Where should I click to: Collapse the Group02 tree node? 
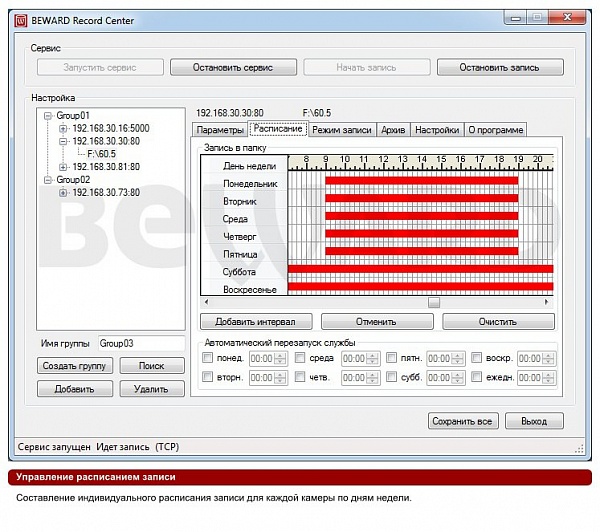click(48, 180)
